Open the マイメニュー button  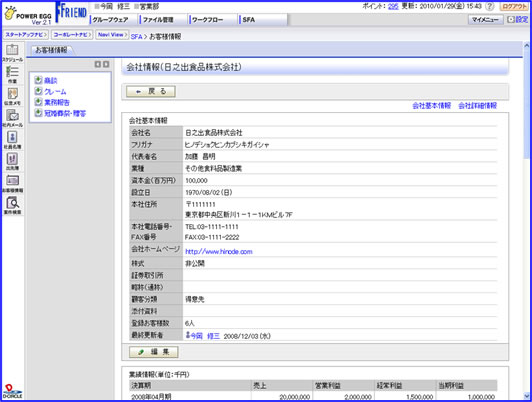click(x=485, y=20)
